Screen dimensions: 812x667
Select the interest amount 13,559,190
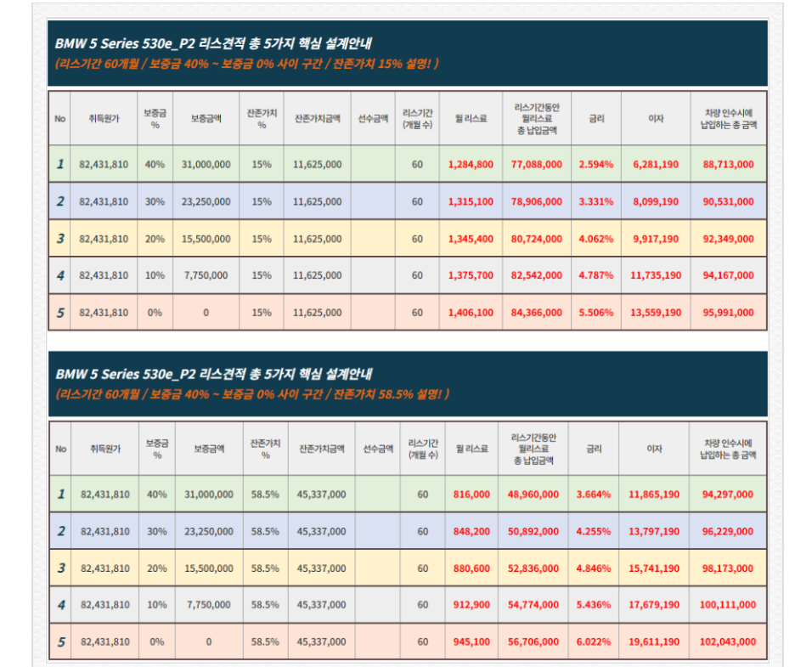click(656, 313)
